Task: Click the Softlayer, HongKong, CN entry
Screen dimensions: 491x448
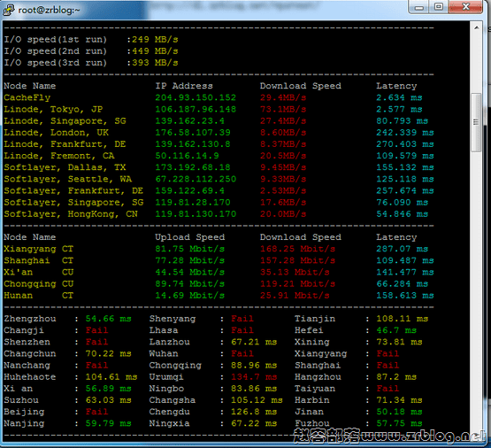Action: tap(71, 214)
